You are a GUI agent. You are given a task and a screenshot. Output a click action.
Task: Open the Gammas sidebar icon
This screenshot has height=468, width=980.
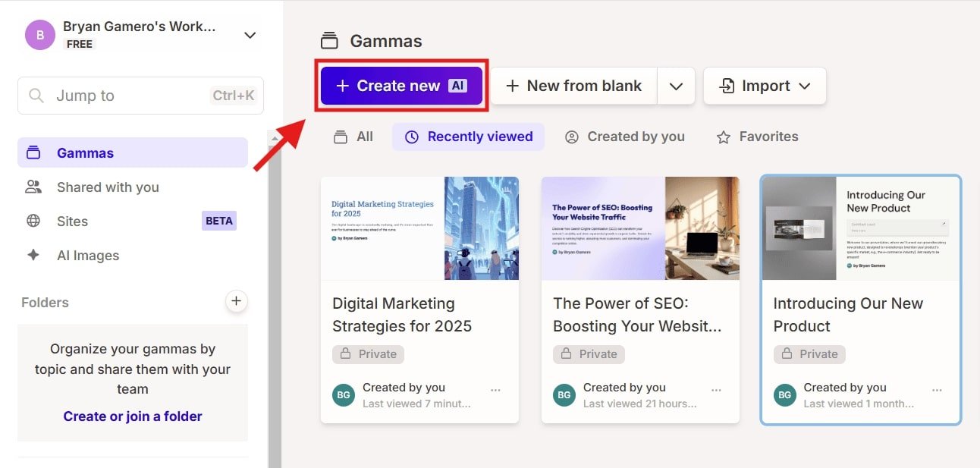(35, 152)
